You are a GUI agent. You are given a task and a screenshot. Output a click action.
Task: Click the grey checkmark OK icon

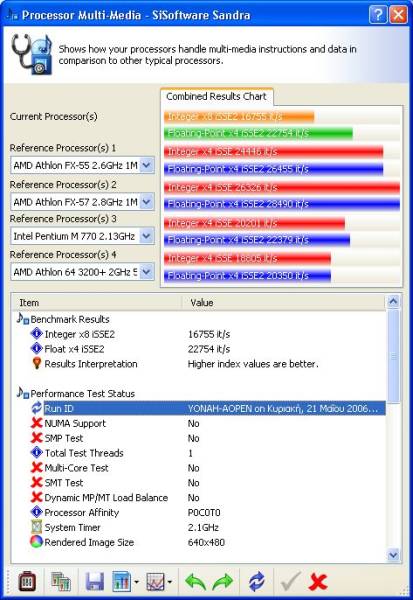point(291,582)
